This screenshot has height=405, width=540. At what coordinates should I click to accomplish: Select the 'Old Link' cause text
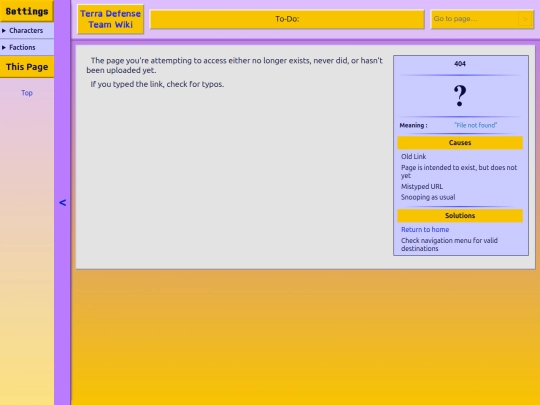[413, 157]
